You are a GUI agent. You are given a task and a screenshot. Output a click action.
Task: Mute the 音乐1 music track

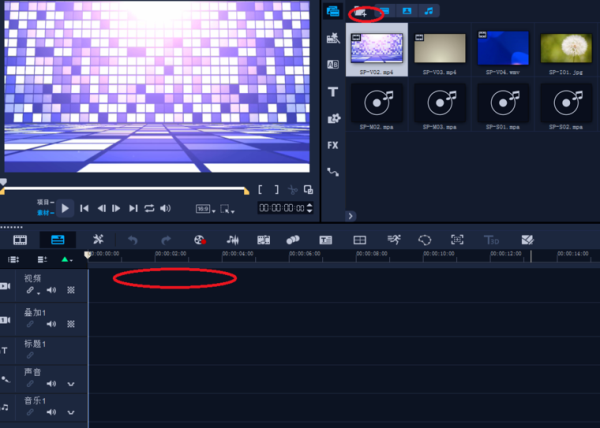(51, 412)
